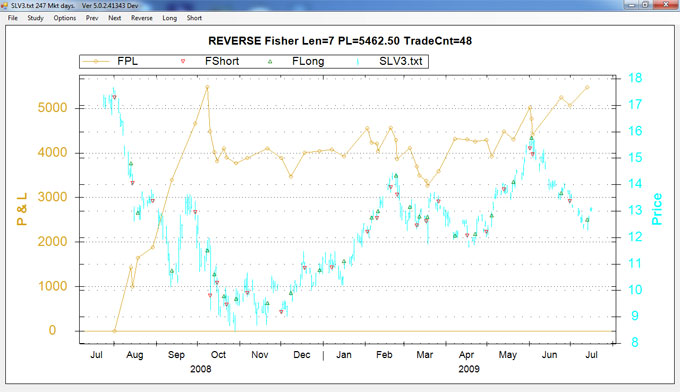The height and width of the screenshot is (392, 680).
Task: Click the FPL line marker in legend
Action: click(96, 62)
